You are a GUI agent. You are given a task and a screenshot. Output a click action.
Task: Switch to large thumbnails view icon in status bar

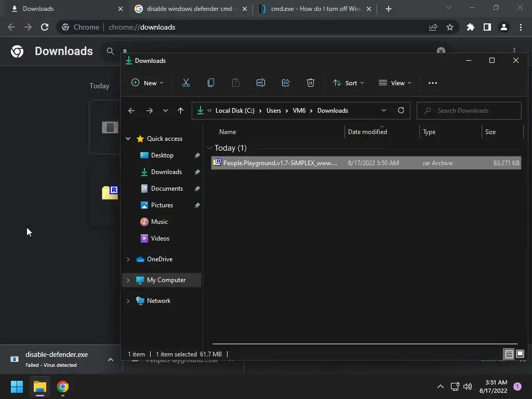520,354
